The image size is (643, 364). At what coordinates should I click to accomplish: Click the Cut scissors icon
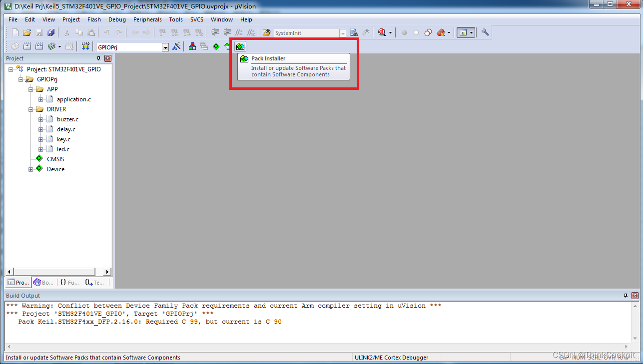click(x=66, y=32)
